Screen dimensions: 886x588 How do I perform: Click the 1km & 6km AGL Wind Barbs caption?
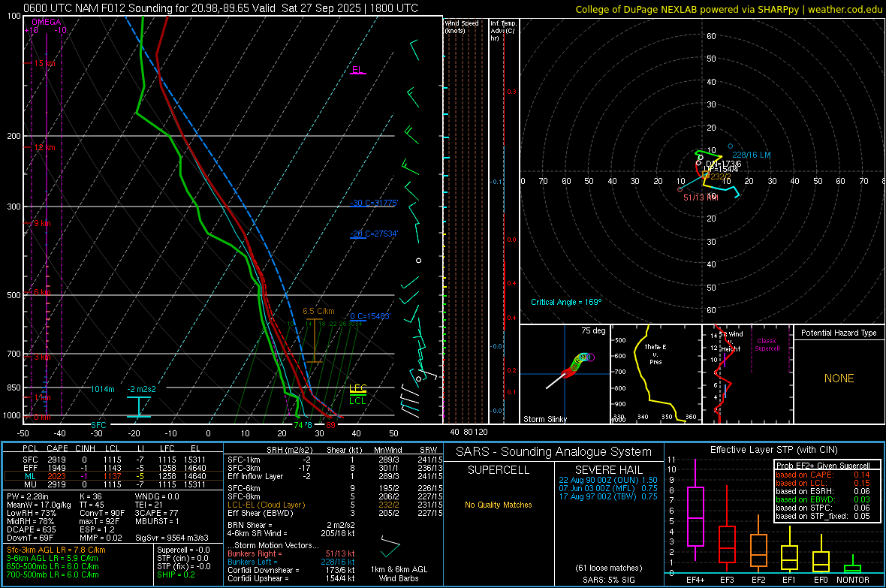pyautogui.click(x=399, y=574)
